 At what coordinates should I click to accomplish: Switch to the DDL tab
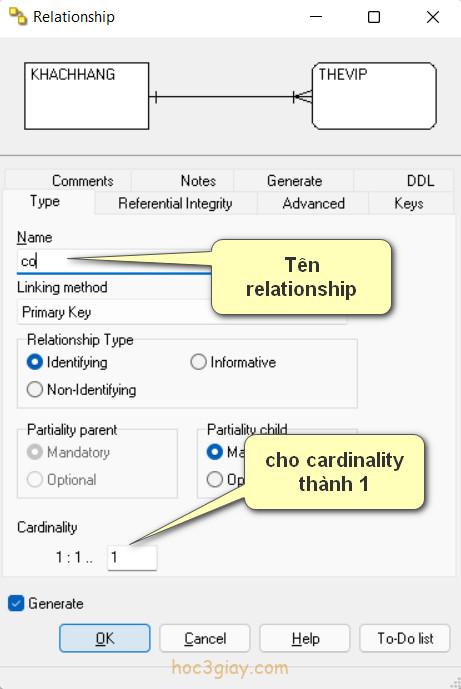(x=420, y=181)
